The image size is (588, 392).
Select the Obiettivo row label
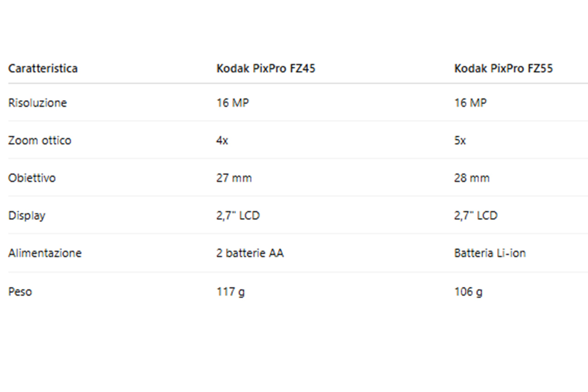click(x=32, y=178)
